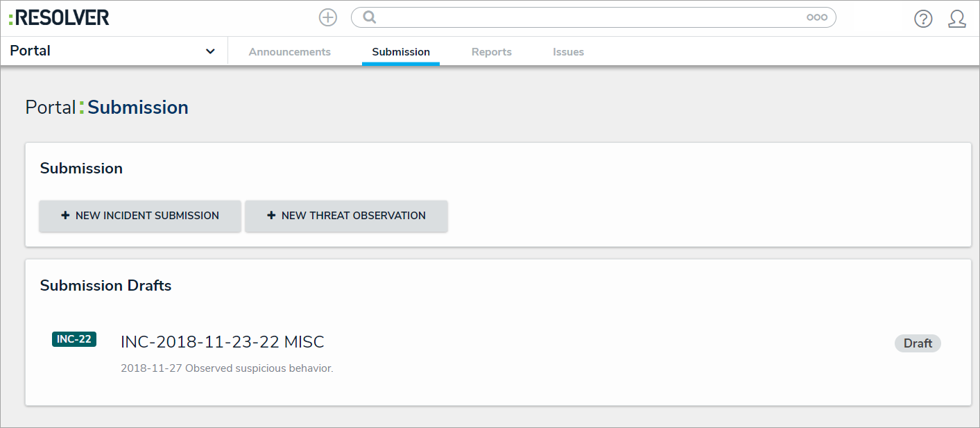
Task: Click the 'Submission' section heading in card
Action: (x=81, y=169)
